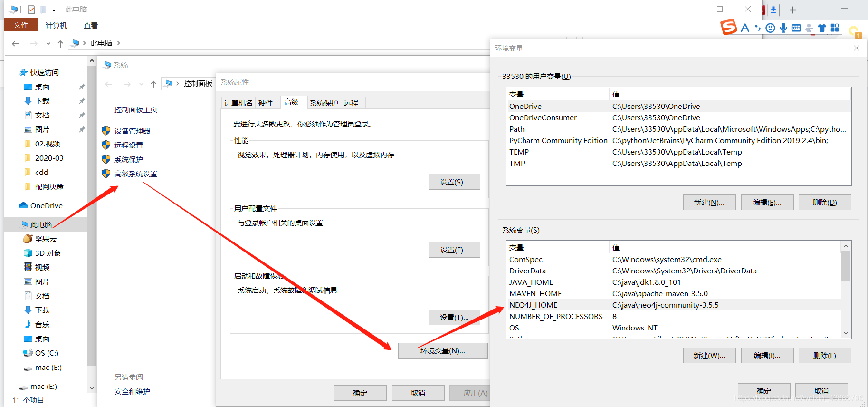Open 远程设置 link

point(128,145)
